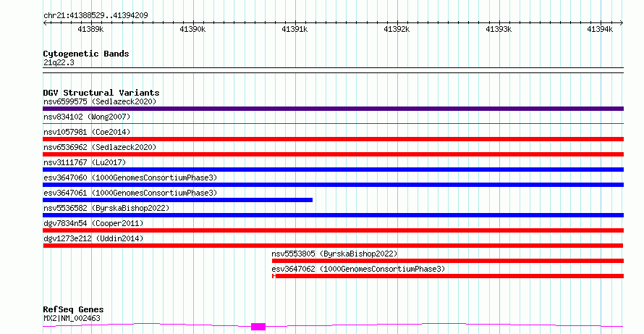The image size is (644, 334).
Task: Open variant esv3647061 (1000GenomesConsortiumPhase3) label
Action: pos(130,193)
